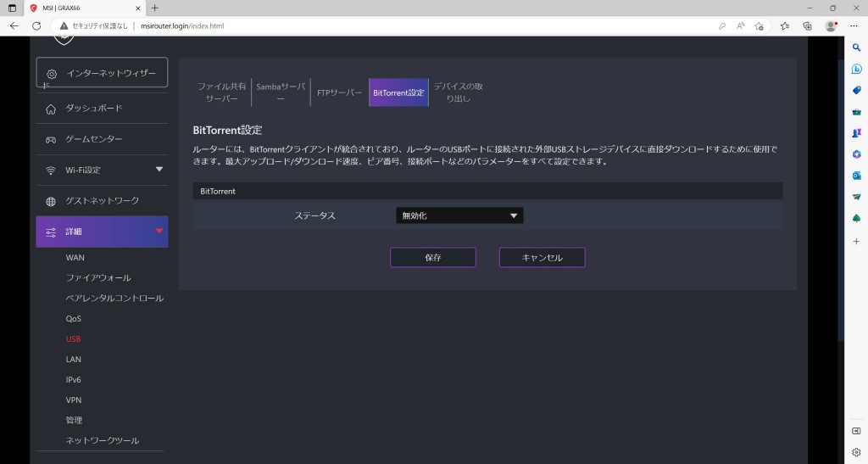The height and width of the screenshot is (464, 868).
Task: Select the MSI GRAX66 browser tab
Action: 86,8
